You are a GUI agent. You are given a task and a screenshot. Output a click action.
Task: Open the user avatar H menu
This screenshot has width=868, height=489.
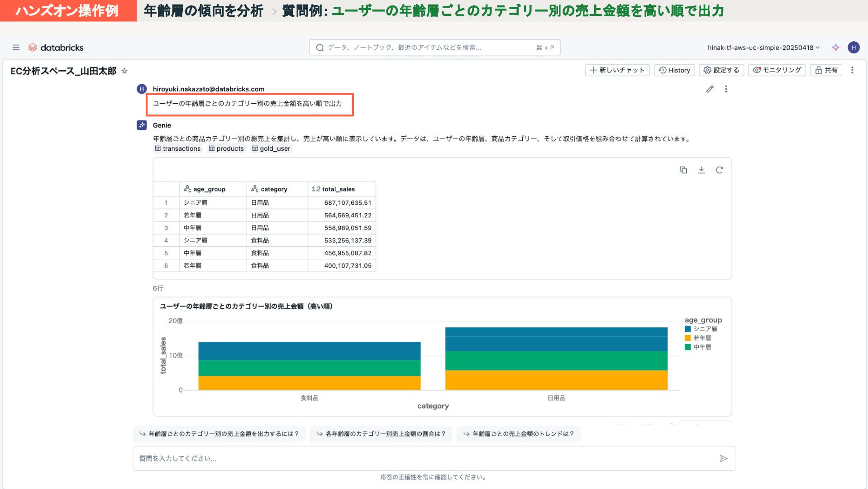[x=854, y=48]
